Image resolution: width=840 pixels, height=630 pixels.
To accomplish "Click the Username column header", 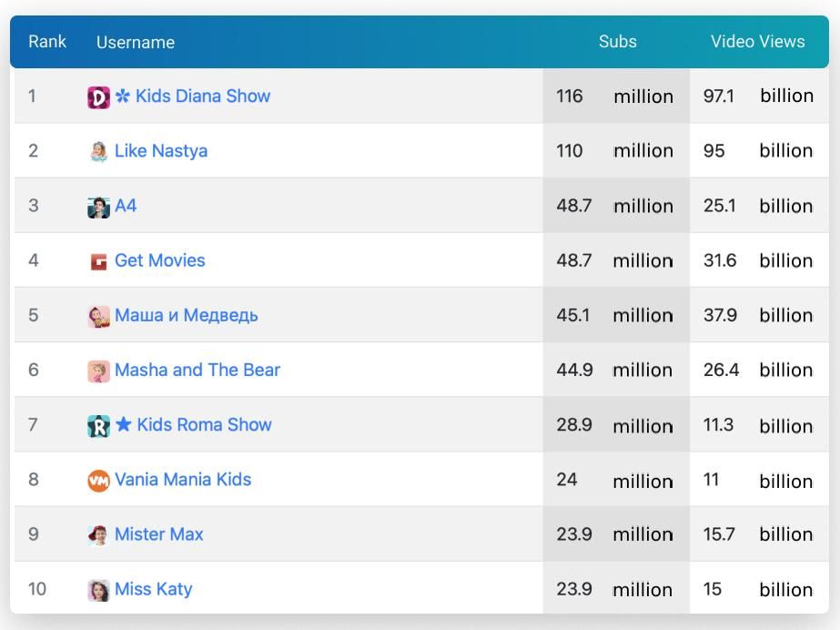I will click(136, 42).
